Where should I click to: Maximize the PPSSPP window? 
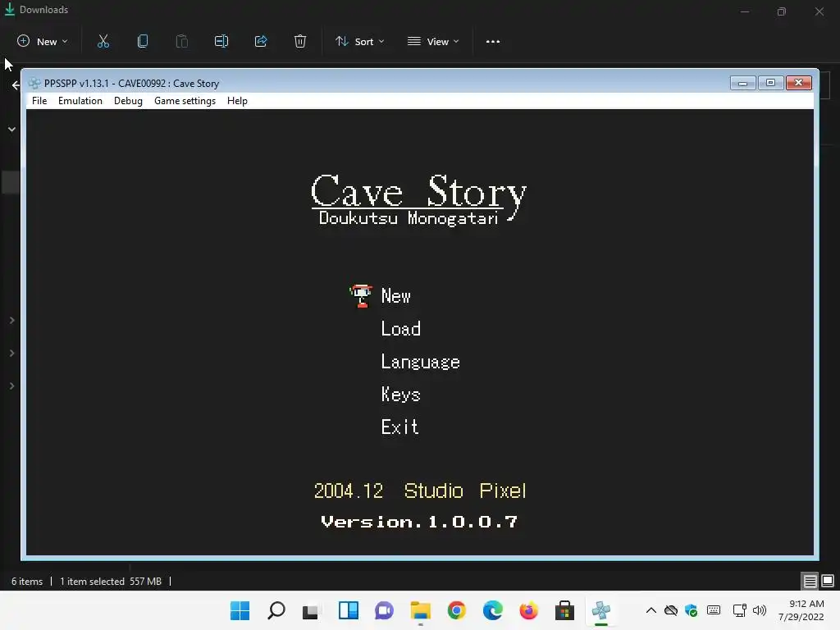pyautogui.click(x=770, y=83)
